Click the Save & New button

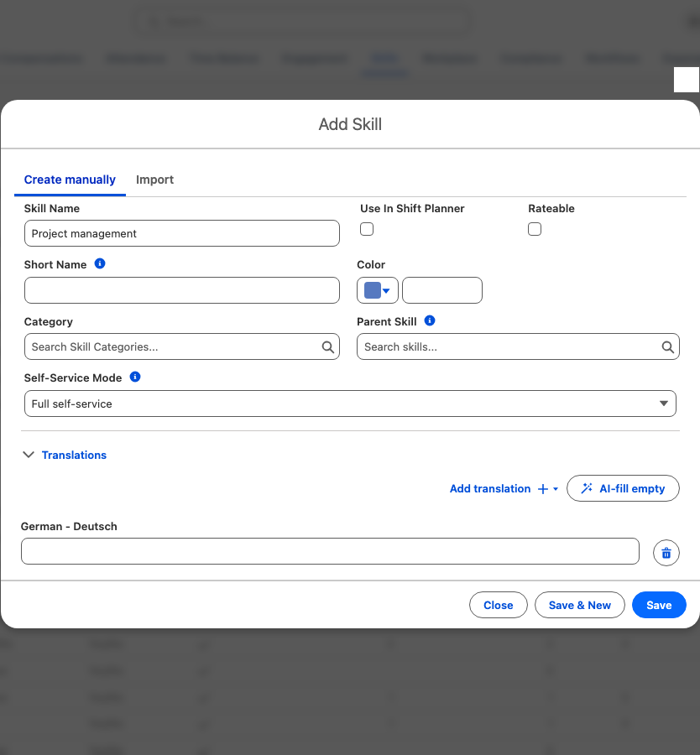[580, 605]
